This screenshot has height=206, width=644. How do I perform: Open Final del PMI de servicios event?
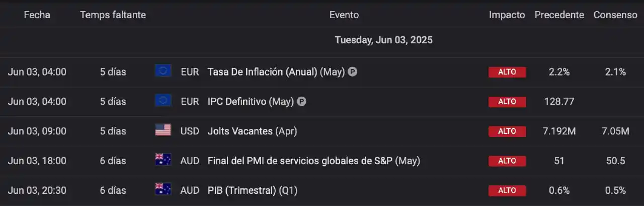pyautogui.click(x=314, y=161)
